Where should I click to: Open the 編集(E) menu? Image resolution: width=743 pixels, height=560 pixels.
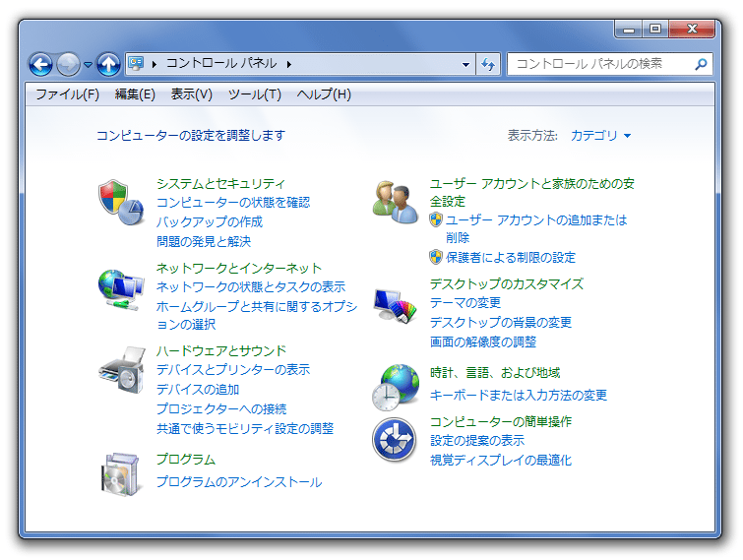pos(135,94)
